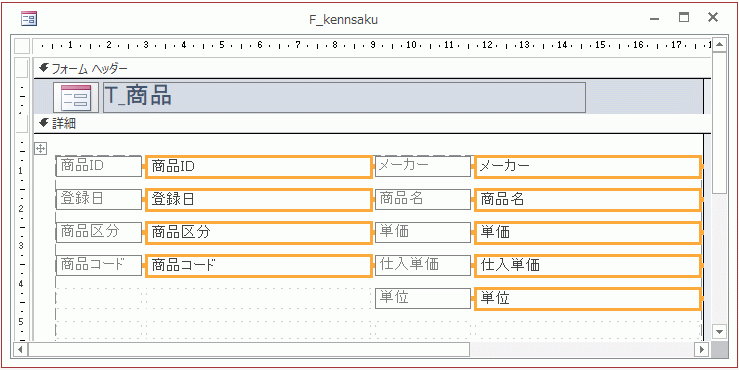Viewport: 739px width, 370px height.
Task: Select the メーカー text box
Action: point(588,166)
